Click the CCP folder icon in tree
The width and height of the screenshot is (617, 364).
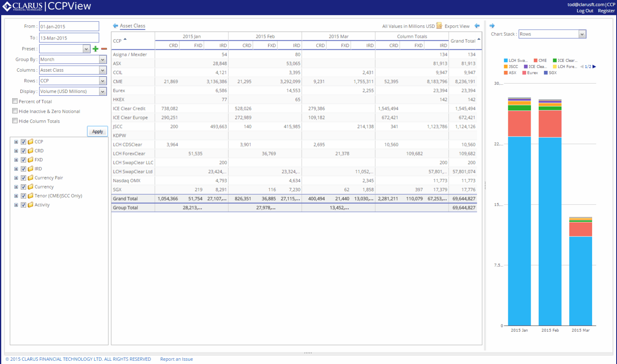pyautogui.click(x=31, y=142)
